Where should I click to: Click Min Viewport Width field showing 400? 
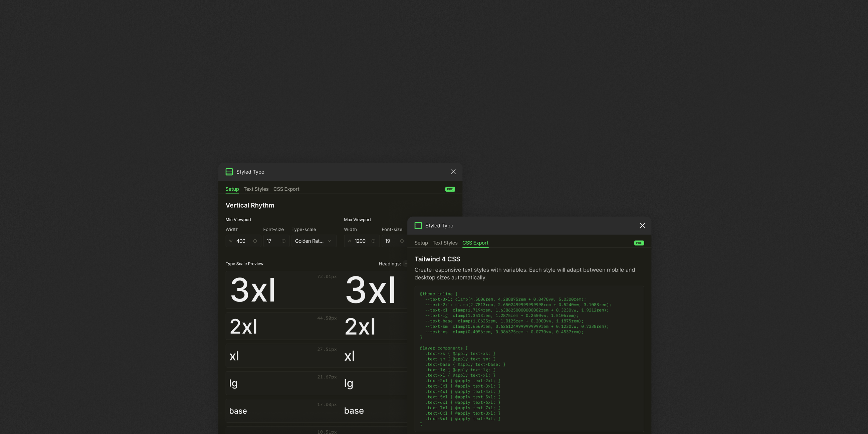[x=241, y=241]
